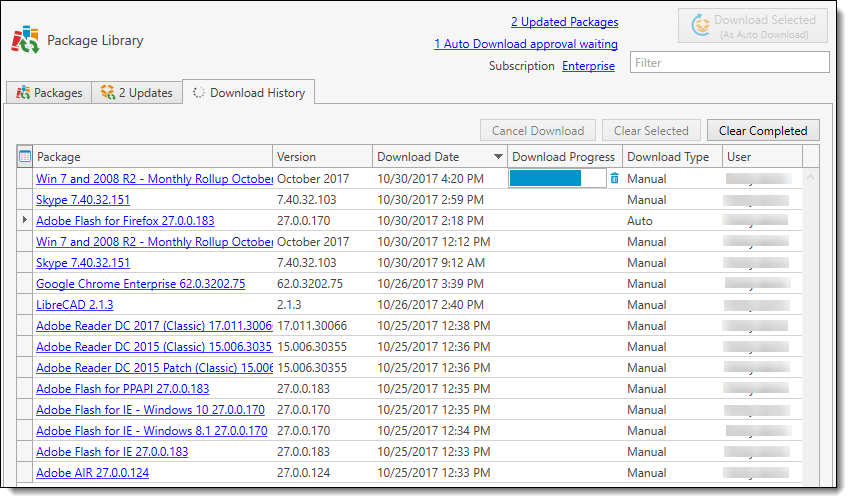Click the scrollbar up arrow in the list
Image resolution: width=852 pixels, height=503 pixels.
click(x=810, y=177)
